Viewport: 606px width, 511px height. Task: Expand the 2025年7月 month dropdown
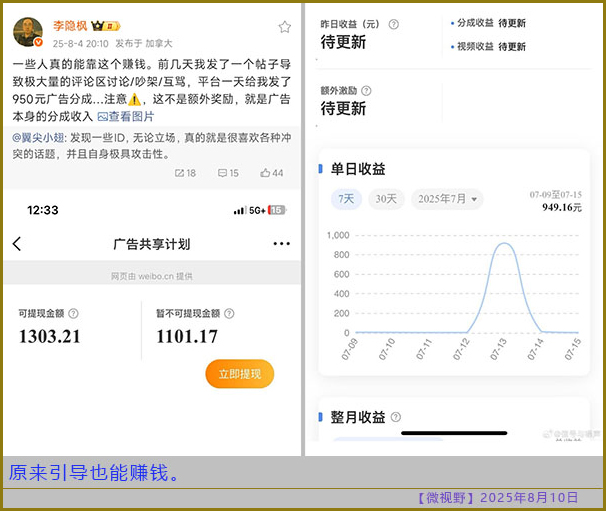tap(446, 199)
